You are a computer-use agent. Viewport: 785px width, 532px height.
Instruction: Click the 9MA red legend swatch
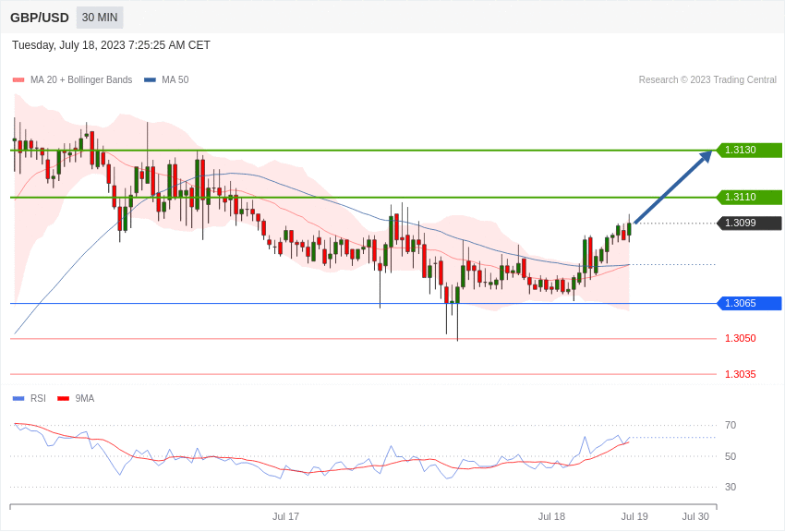(x=64, y=398)
